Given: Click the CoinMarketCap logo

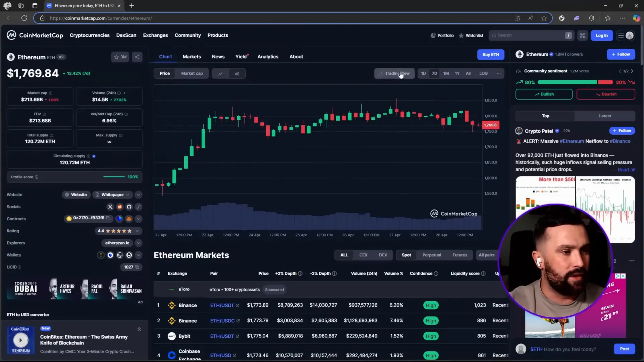Looking at the screenshot, I should (x=35, y=35).
